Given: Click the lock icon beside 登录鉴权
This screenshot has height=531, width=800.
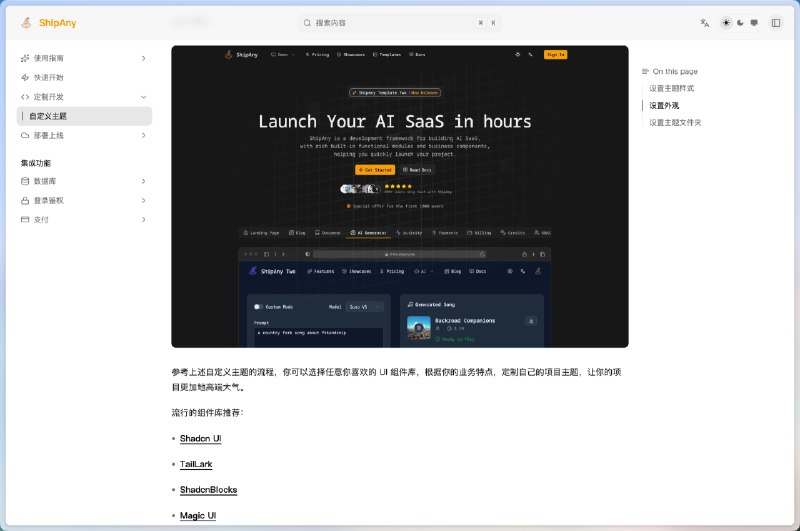Looking at the screenshot, I should point(25,200).
